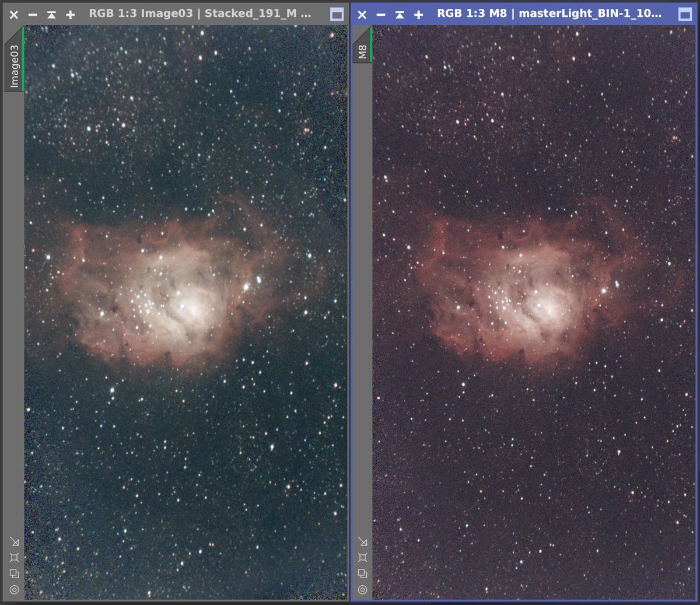Click the overlapping squares icon in M8
This screenshot has height=605, width=700.
tap(362, 573)
